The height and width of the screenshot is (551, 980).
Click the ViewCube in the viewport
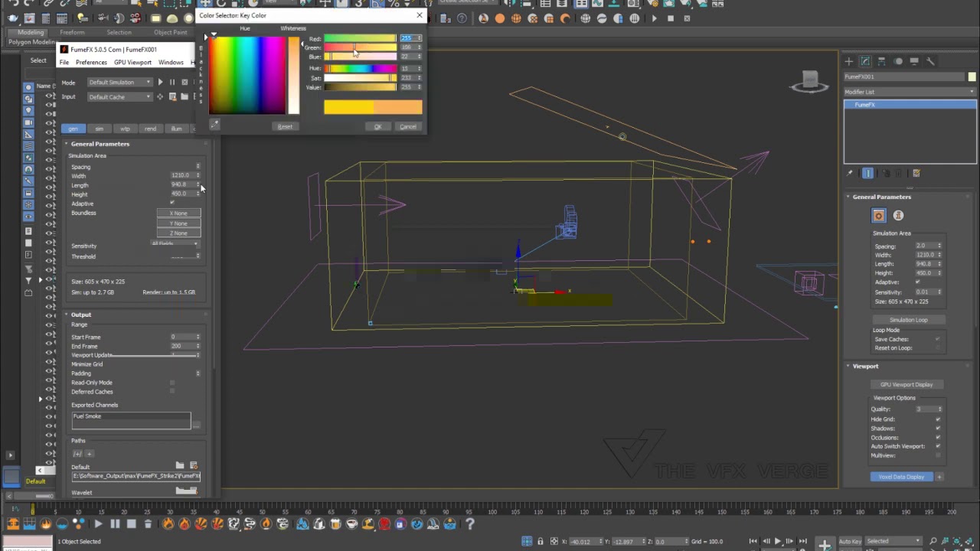pyautogui.click(x=810, y=80)
